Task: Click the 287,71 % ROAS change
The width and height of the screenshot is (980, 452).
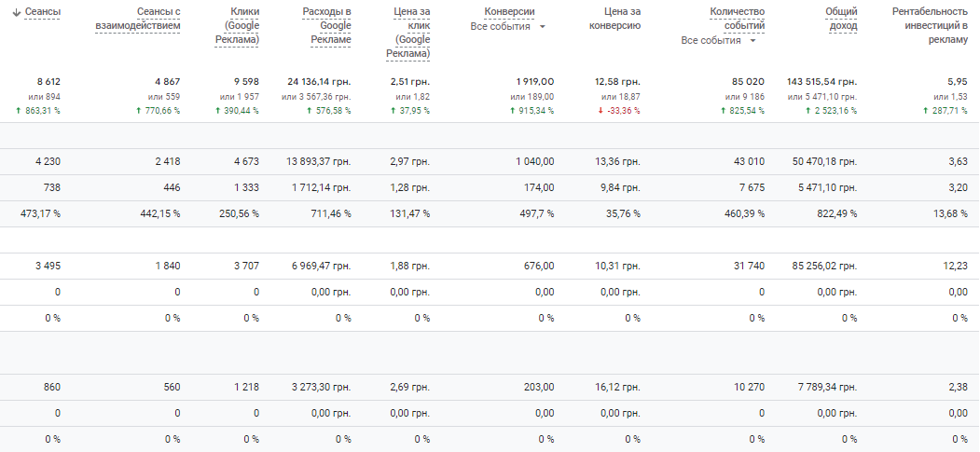Action: [945, 111]
